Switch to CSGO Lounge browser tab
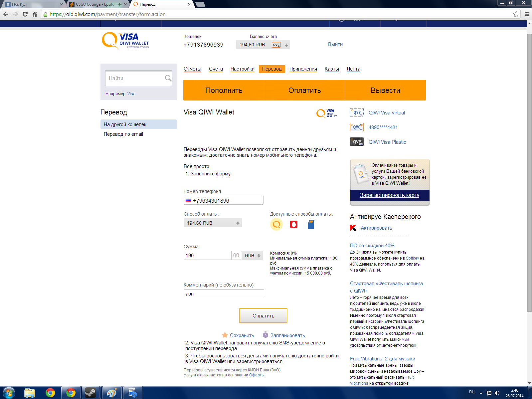The image size is (532, 399). point(95,4)
